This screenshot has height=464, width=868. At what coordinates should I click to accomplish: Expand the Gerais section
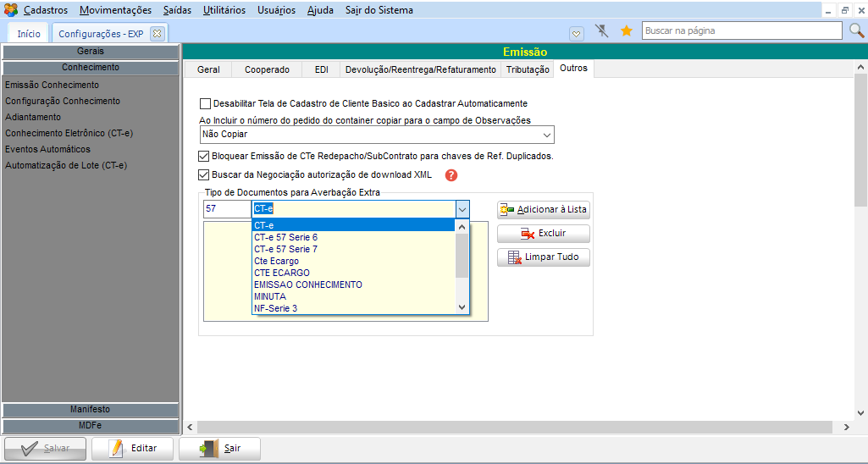91,52
